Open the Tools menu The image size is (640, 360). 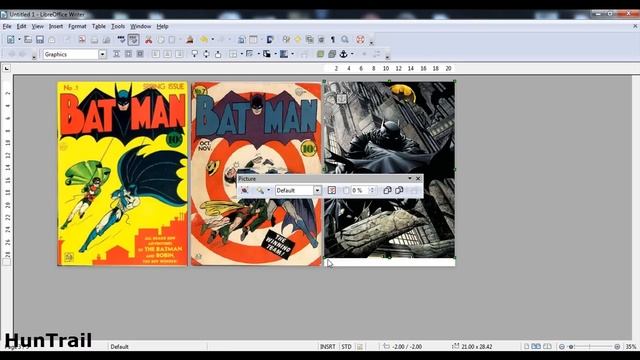[118, 26]
